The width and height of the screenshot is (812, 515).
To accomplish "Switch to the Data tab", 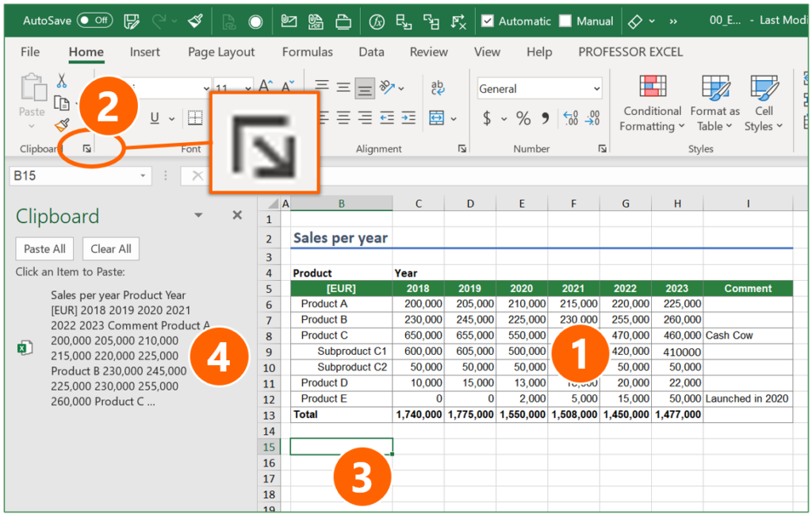I will coord(371,52).
